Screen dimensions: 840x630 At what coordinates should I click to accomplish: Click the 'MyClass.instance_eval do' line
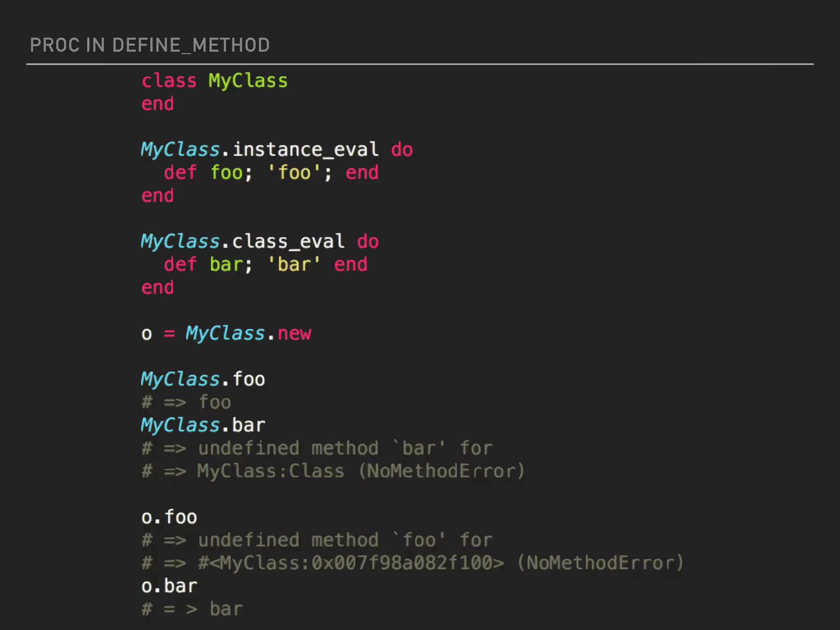coord(277,150)
